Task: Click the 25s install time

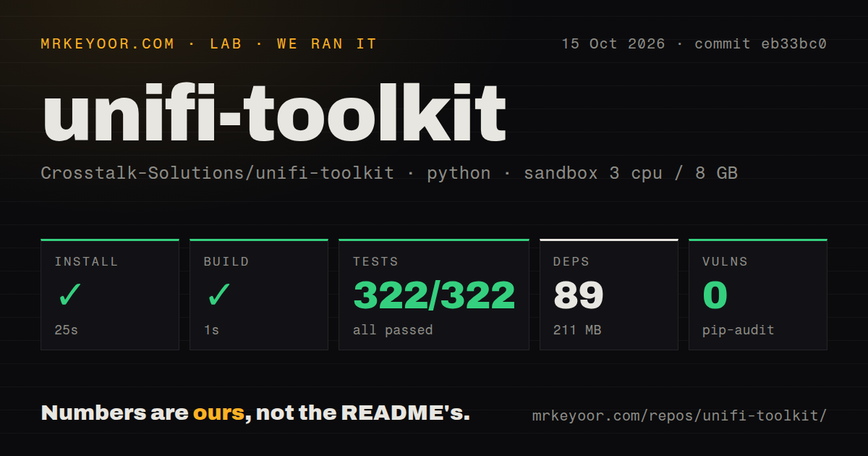Action: pos(66,330)
